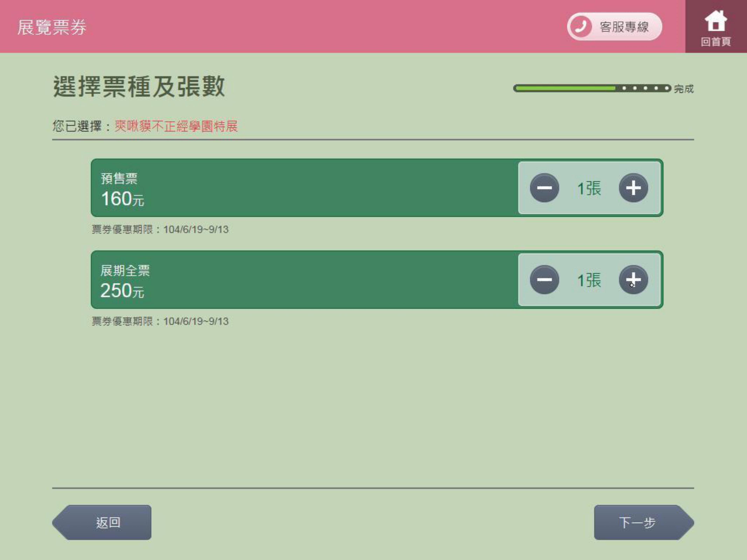Click the 展覽票券 header title
The image size is (747, 560).
click(52, 27)
